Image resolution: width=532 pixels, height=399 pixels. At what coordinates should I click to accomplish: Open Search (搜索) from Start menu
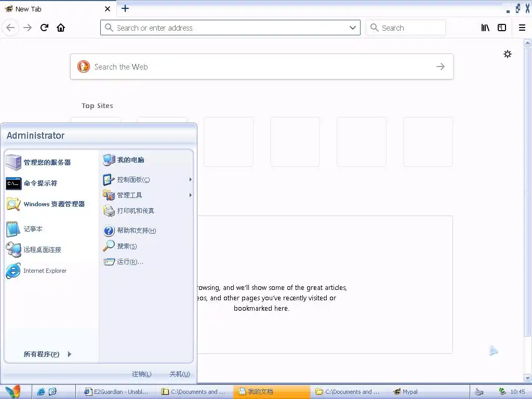[x=147, y=246]
